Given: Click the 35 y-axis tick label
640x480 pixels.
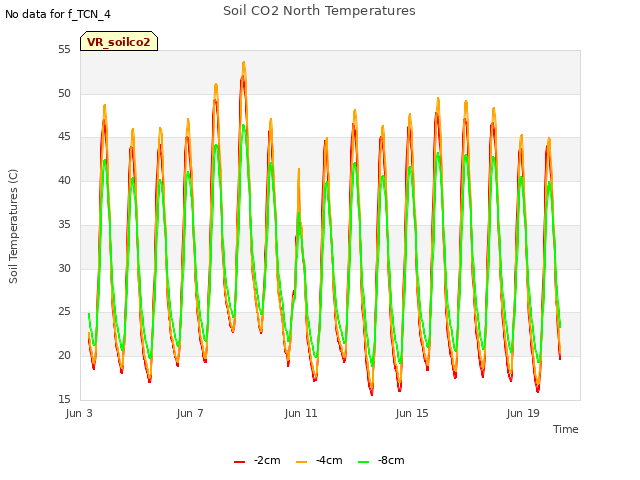Looking at the screenshot, I should pos(64,224).
